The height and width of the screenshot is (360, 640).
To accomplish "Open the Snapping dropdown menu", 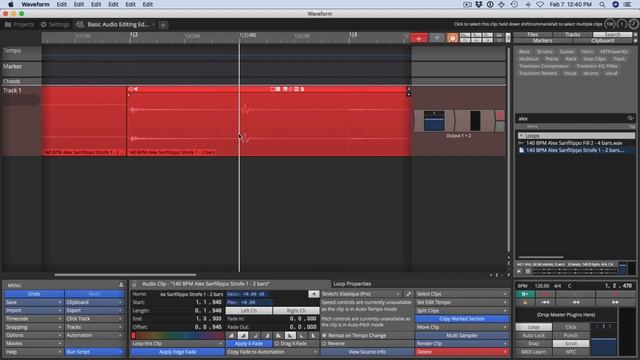I will pos(34,327).
